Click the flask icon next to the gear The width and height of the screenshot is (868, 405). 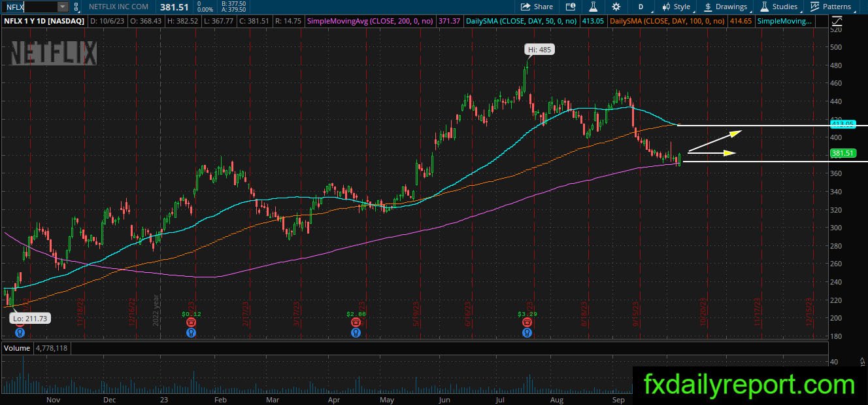[593, 7]
